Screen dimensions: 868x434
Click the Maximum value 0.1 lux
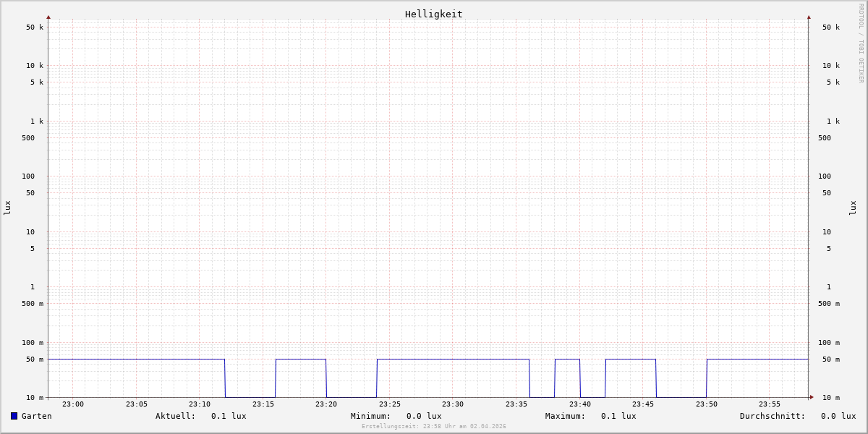[x=618, y=416]
